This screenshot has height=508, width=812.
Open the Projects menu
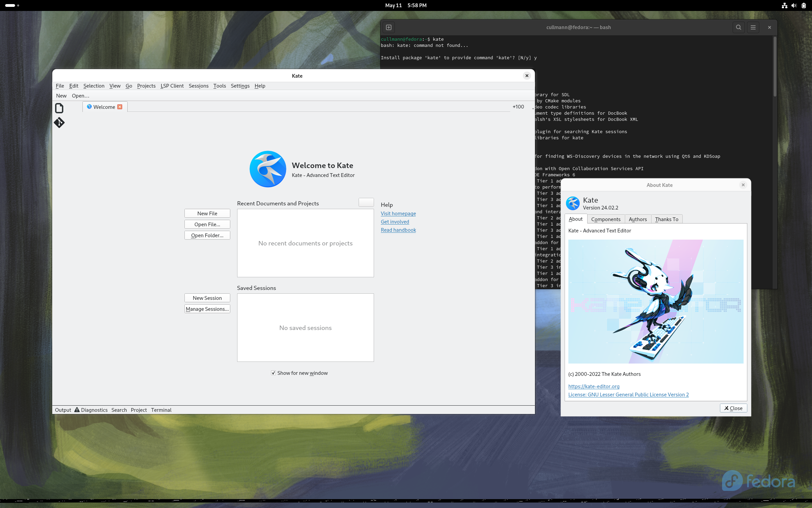146,86
